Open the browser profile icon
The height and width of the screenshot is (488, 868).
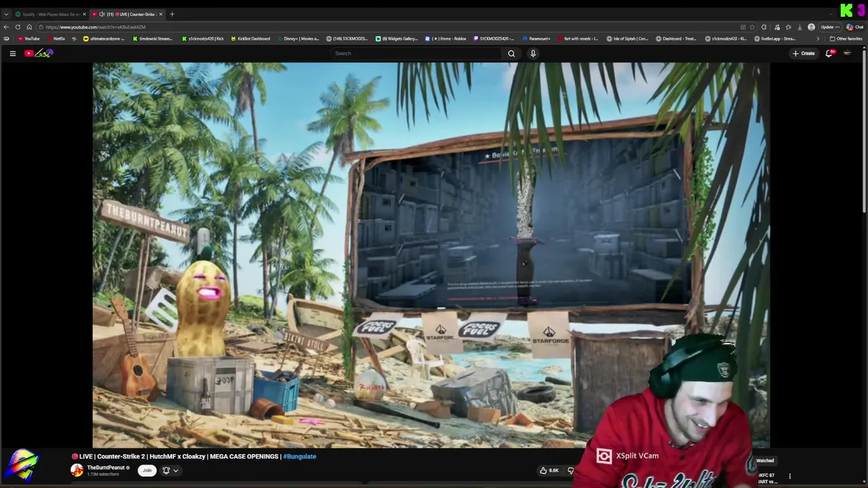[x=812, y=27]
